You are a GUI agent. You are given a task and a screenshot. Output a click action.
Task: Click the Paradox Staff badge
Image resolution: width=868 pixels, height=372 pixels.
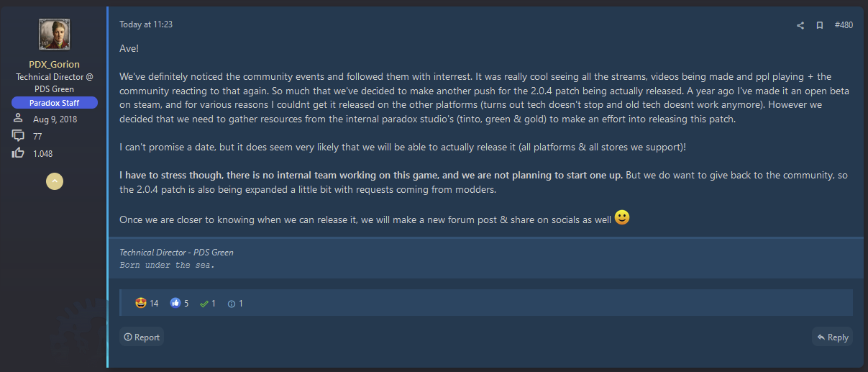[x=55, y=103]
